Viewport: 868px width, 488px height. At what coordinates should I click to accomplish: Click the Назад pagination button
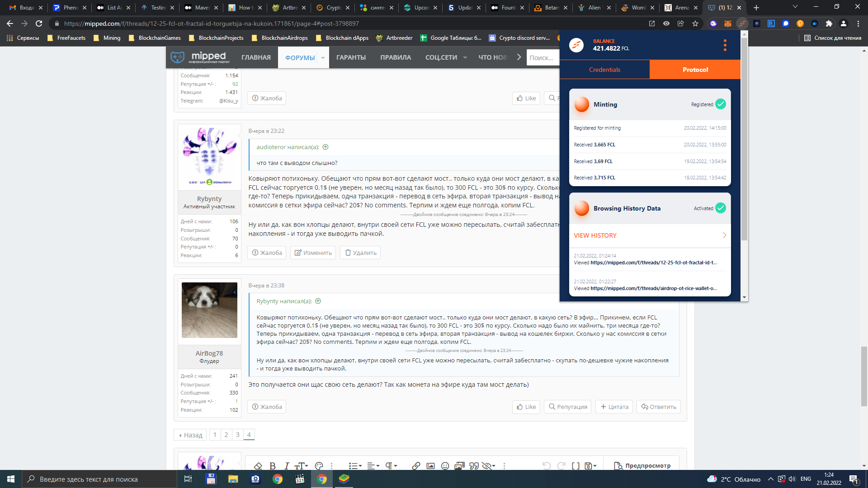click(190, 435)
